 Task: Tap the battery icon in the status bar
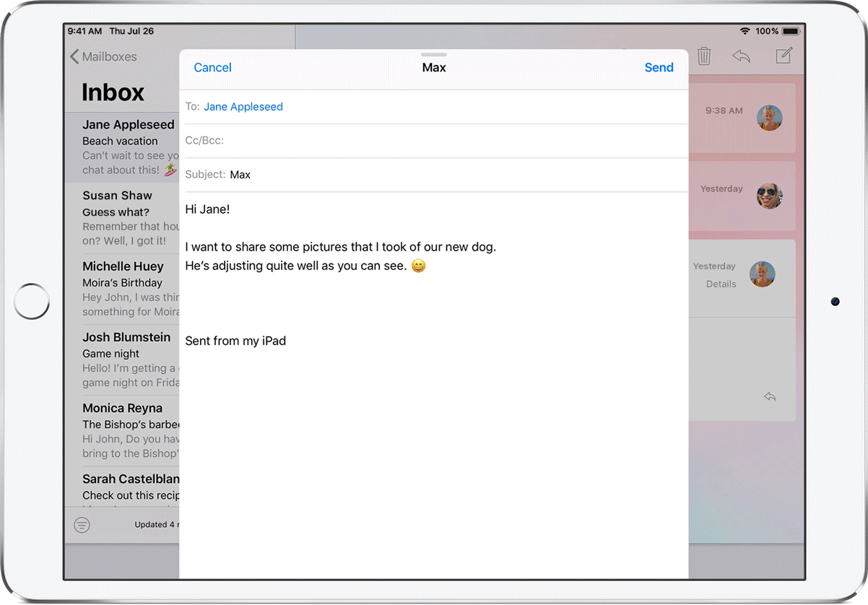(791, 32)
